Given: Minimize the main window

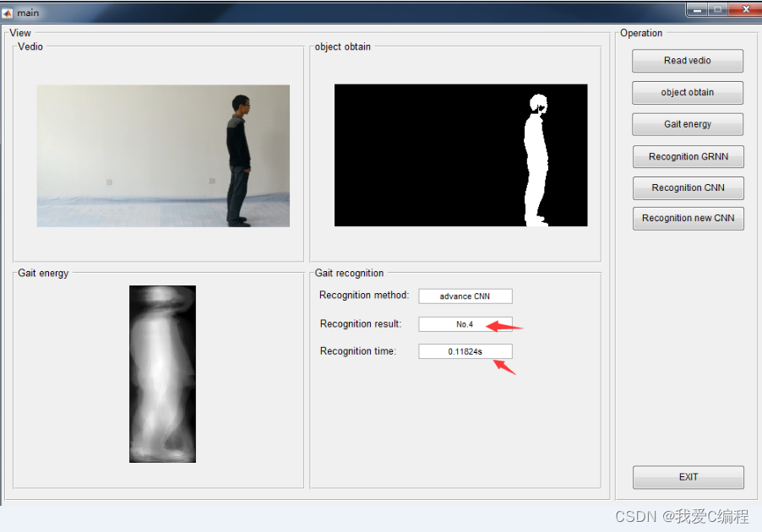Looking at the screenshot, I should pyautogui.click(x=697, y=9).
